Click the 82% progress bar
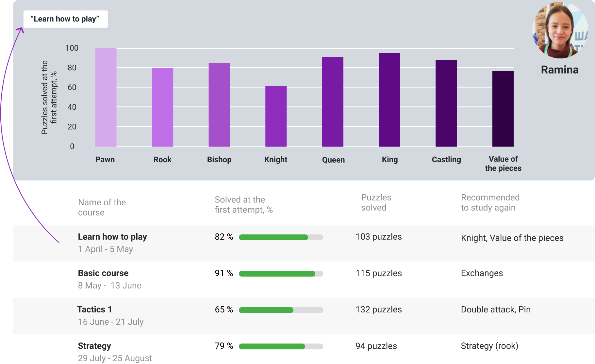 click(281, 237)
